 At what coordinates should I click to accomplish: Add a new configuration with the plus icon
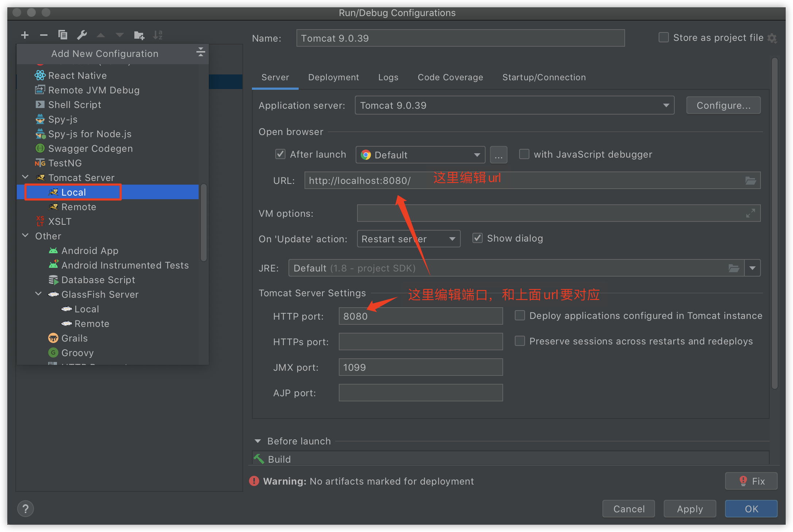pos(24,35)
